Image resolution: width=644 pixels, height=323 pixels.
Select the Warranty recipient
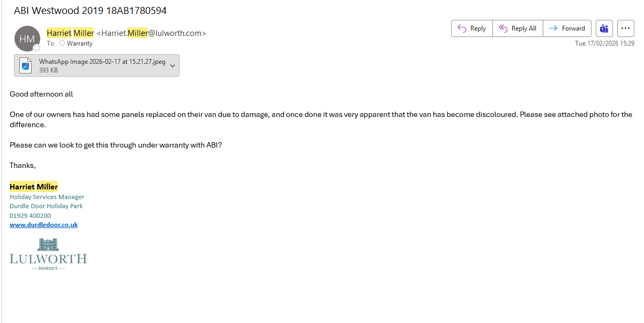tap(80, 43)
